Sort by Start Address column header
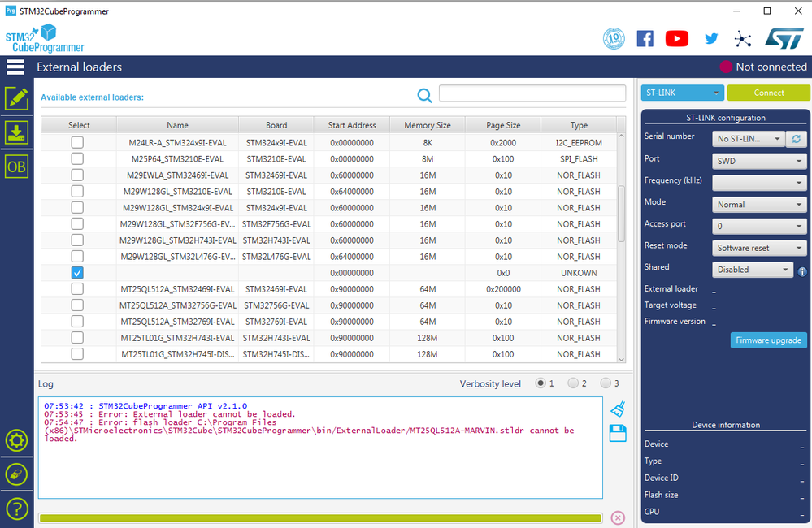The image size is (812, 528). (x=352, y=125)
